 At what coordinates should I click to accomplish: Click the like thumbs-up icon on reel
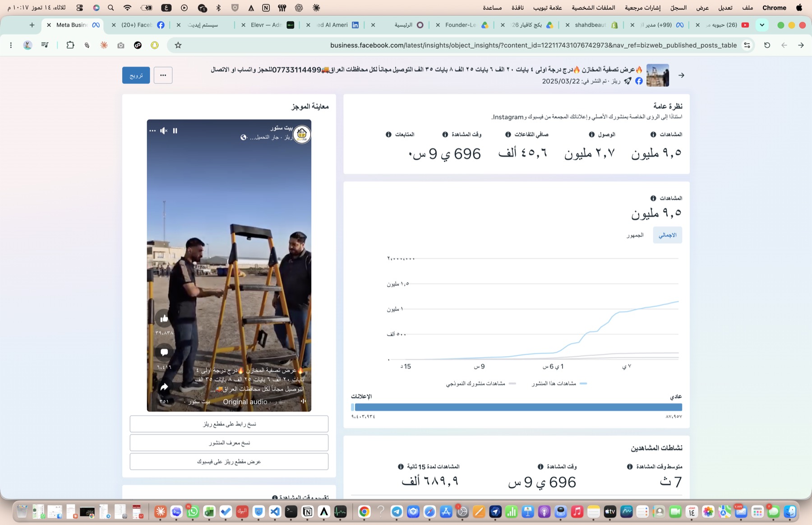pos(164,318)
